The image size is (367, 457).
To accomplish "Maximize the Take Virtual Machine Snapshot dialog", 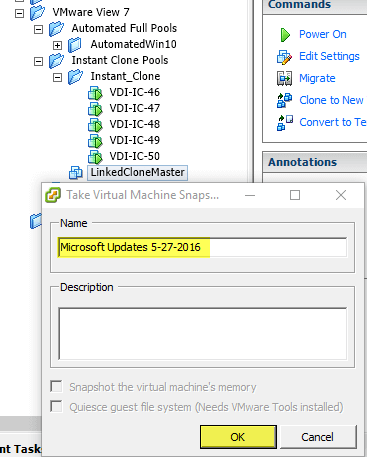I will click(295, 195).
